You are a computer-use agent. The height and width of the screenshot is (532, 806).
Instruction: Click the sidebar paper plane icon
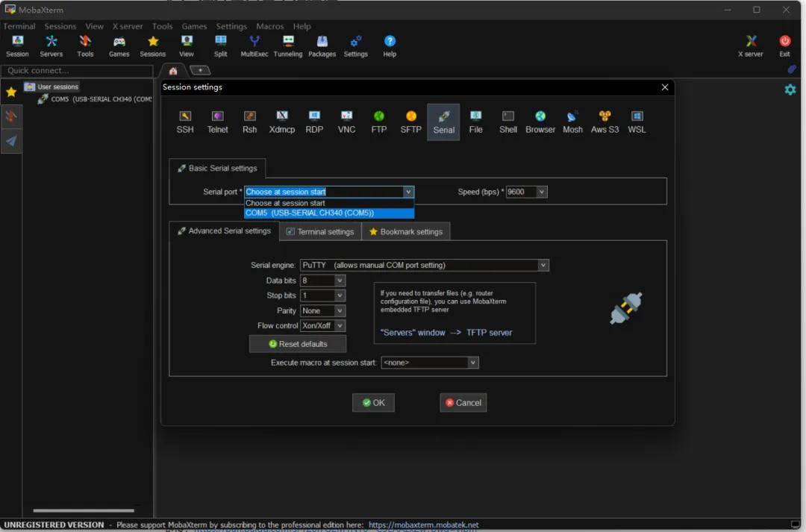(11, 141)
